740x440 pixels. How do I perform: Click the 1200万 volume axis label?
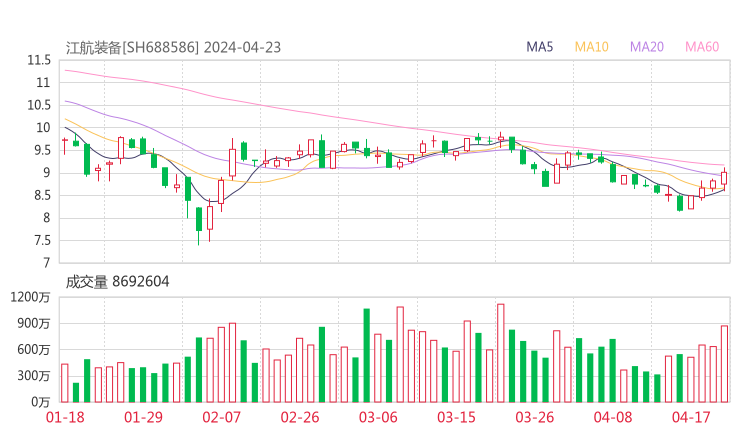(x=30, y=297)
